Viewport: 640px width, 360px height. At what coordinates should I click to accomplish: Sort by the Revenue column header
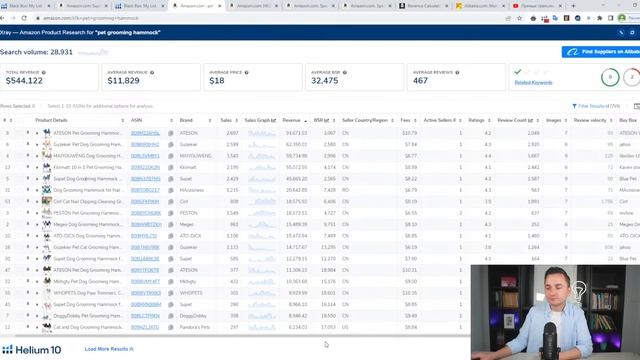pos(291,120)
